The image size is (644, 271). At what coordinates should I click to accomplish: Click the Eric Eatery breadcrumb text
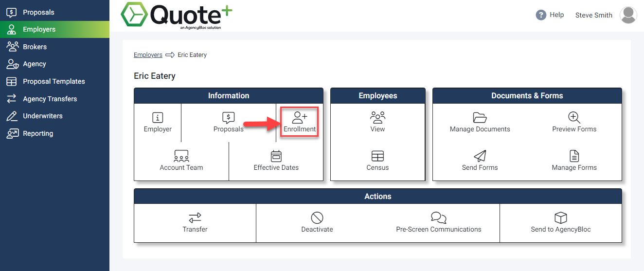coord(192,55)
